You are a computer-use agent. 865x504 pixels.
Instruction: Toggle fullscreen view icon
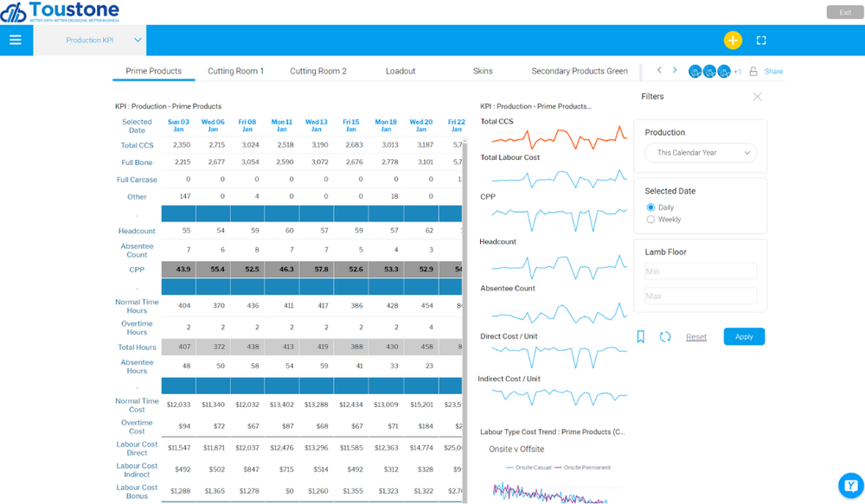(761, 41)
